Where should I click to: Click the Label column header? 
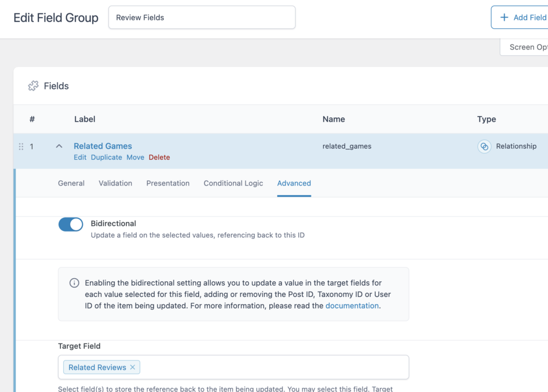point(85,119)
